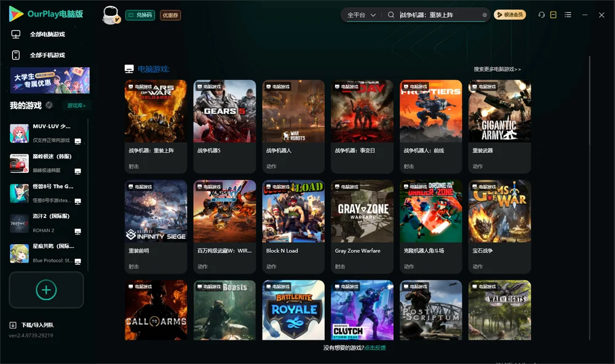Click title text Block N Load
The width and height of the screenshot is (615, 364).
282,251
